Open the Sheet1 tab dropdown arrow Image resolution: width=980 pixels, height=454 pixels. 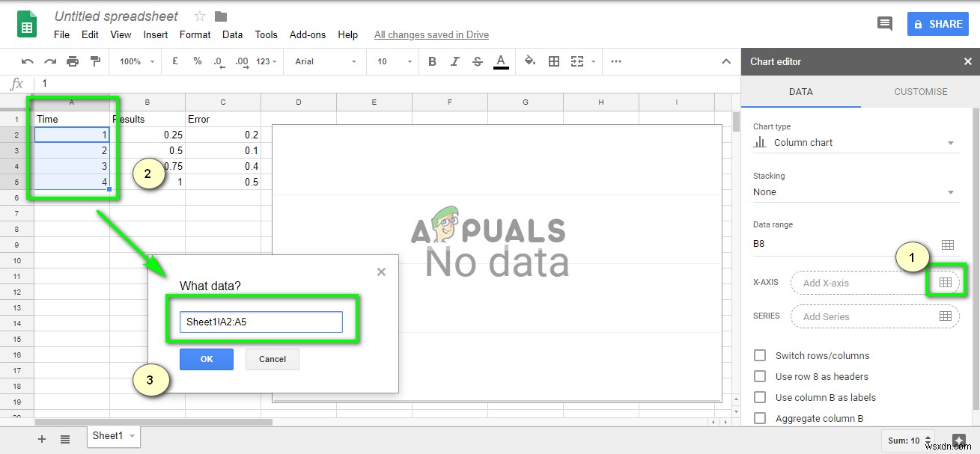pos(133,435)
